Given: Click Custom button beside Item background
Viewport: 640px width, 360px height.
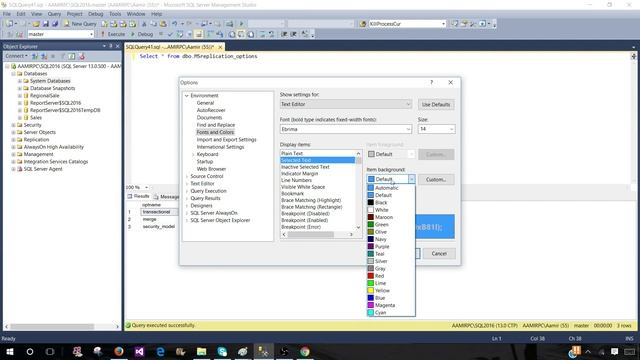Looking at the screenshot, I should click(x=436, y=180).
